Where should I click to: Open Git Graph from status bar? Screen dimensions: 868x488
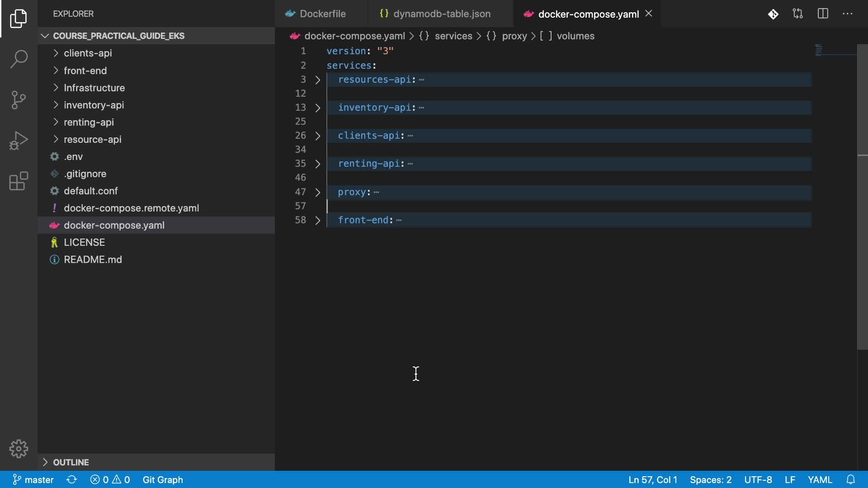point(163,479)
